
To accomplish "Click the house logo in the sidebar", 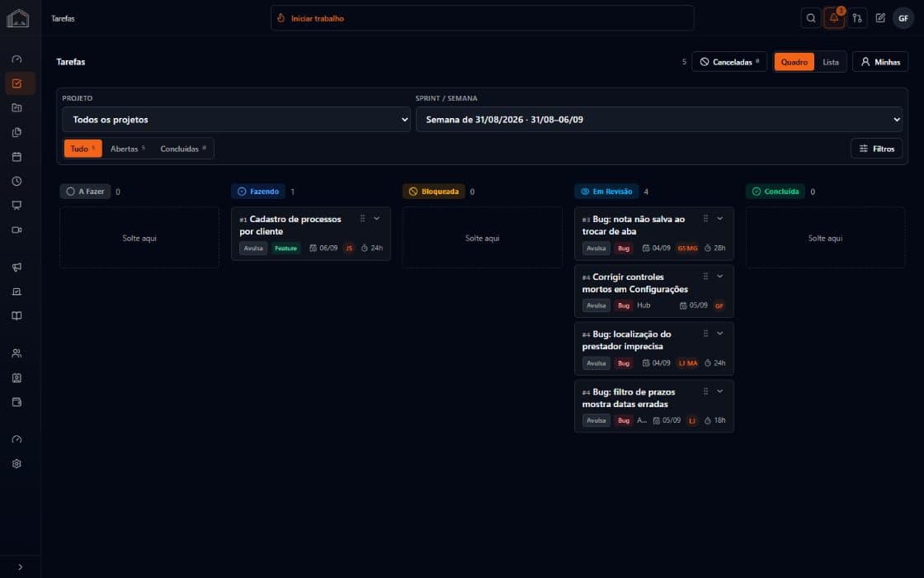I will (x=17, y=18).
